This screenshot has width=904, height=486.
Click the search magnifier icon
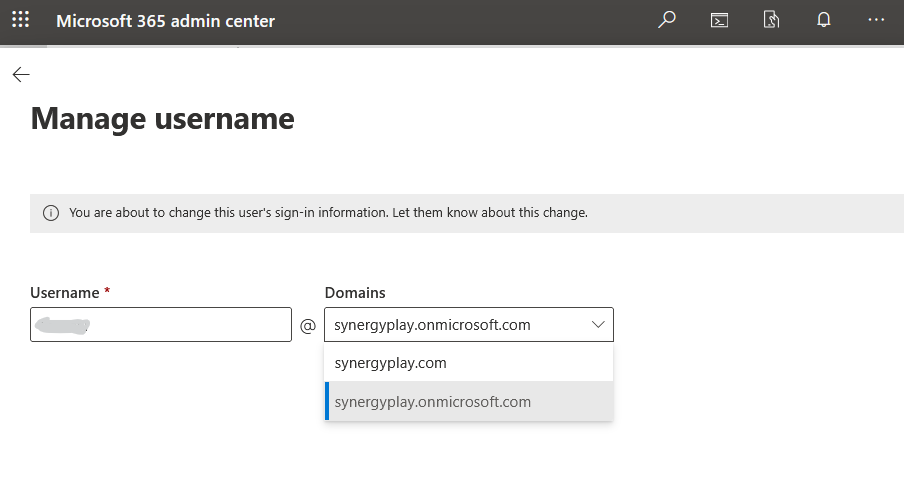(x=666, y=20)
